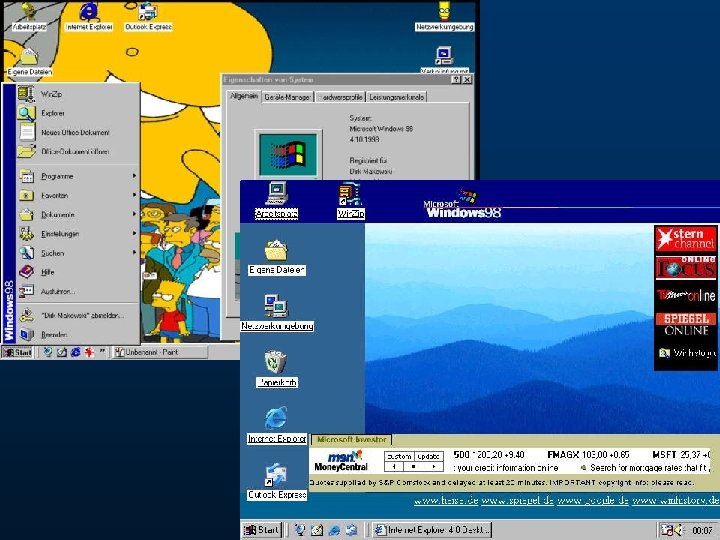This screenshot has width=720, height=540.
Task: Select Explorer in the Start menu
Action: 78,113
